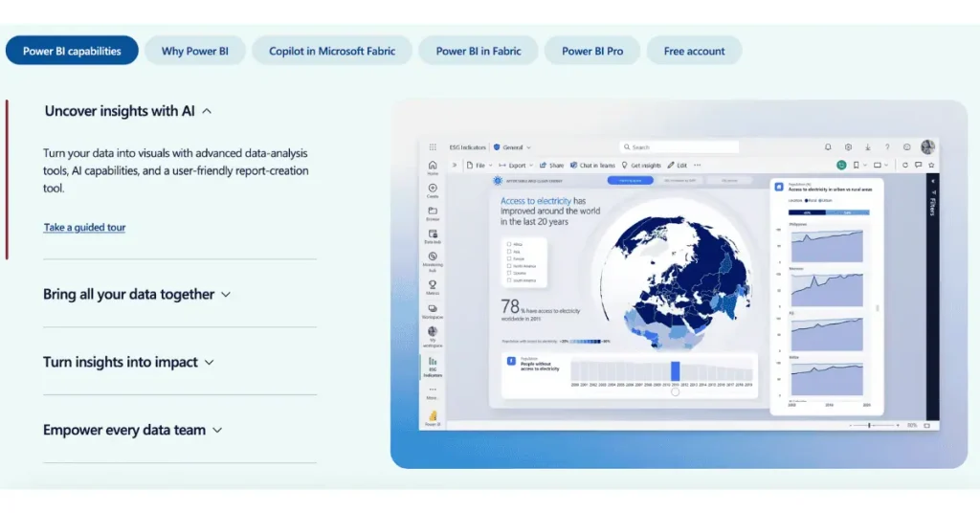The width and height of the screenshot is (980, 513).
Task: Click the highlighted blue year bar
Action: tap(675, 370)
